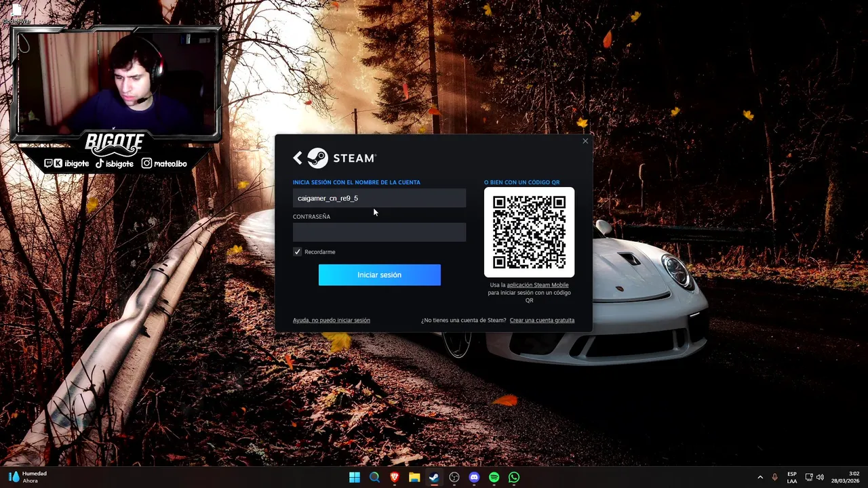Open Windows Search in taskbar
868x488 pixels.
[374, 477]
